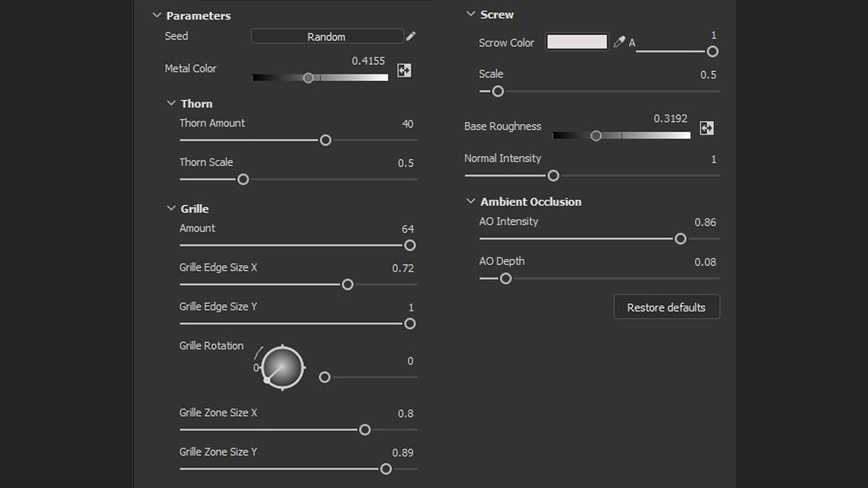Collapse the Parameters section
The height and width of the screenshot is (488, 868).
[x=157, y=16]
